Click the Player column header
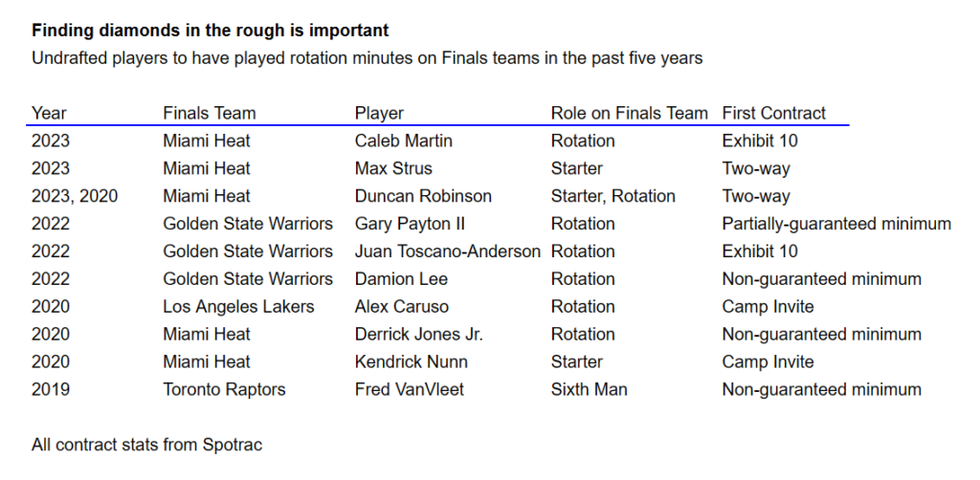 (x=379, y=113)
